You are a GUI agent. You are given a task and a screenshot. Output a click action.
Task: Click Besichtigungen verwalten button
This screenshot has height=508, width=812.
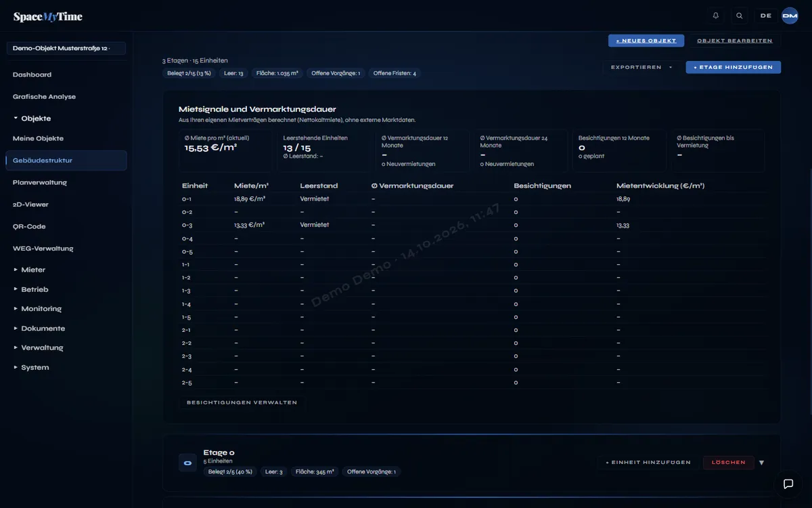coord(242,402)
